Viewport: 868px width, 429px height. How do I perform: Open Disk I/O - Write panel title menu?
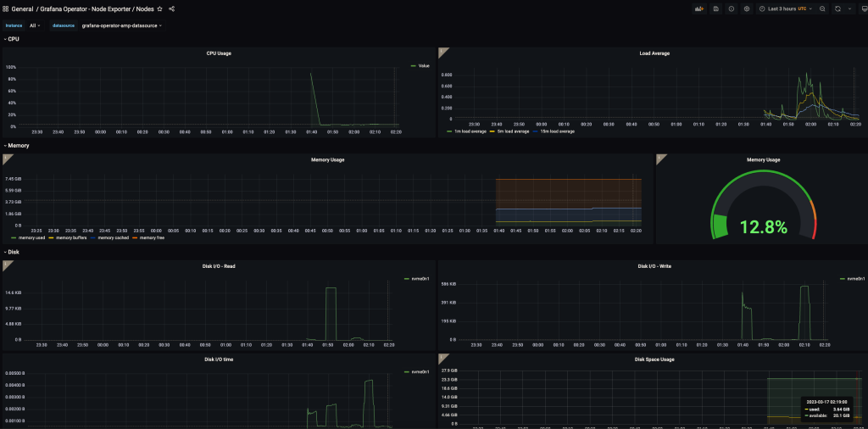[654, 265]
